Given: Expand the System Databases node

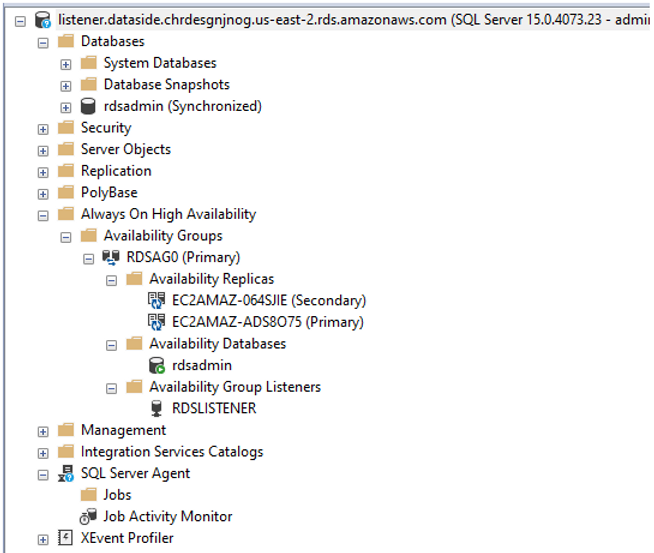Looking at the screenshot, I should pyautogui.click(x=65, y=65).
